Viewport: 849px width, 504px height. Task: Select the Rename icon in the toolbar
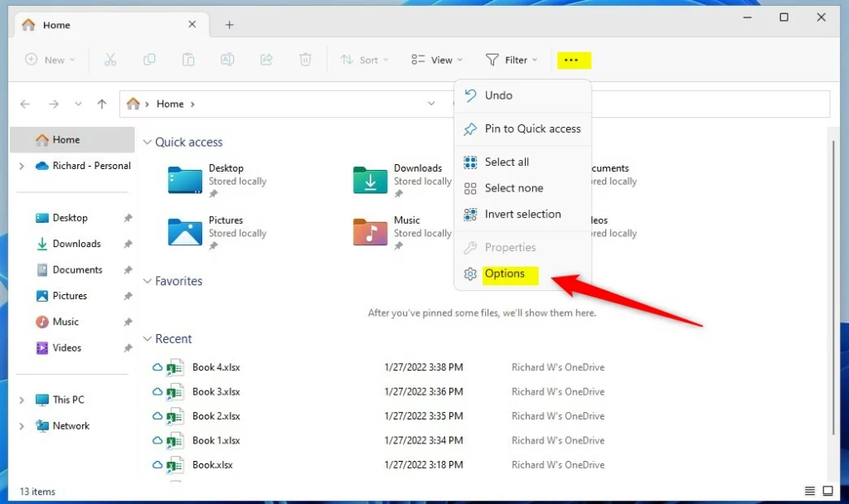coord(227,60)
